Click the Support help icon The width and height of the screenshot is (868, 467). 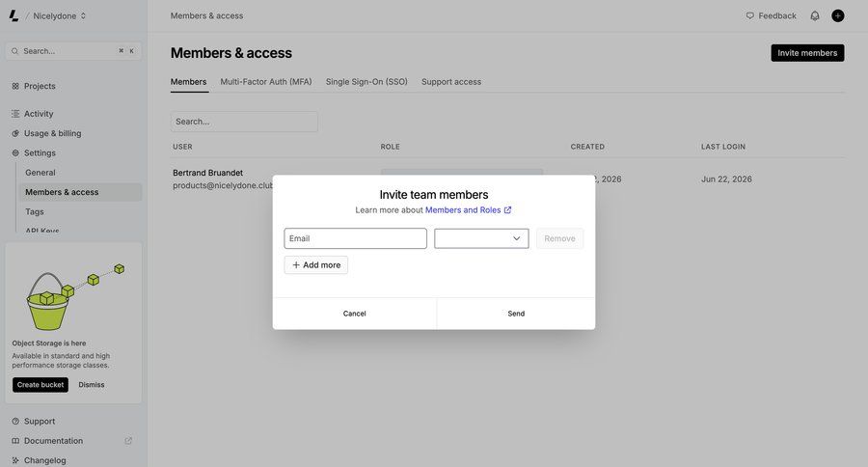[x=15, y=421]
